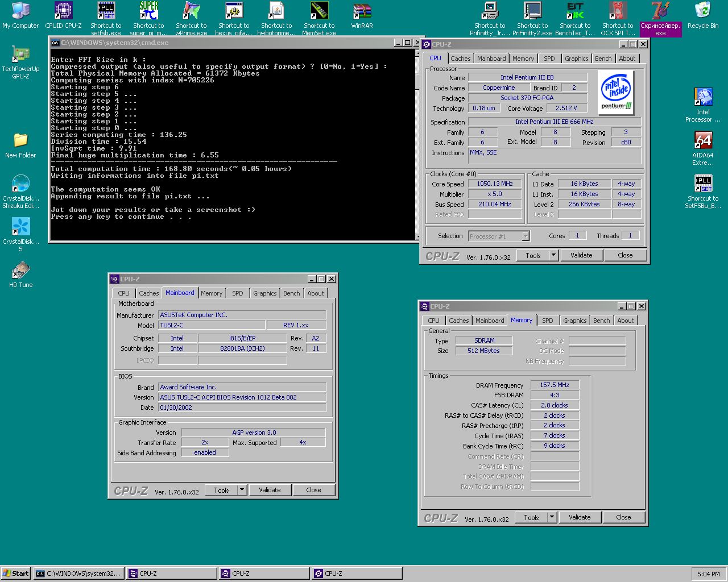The image size is (728, 582).
Task: Click Validate in Mainboard CPU-Z window
Action: point(270,490)
